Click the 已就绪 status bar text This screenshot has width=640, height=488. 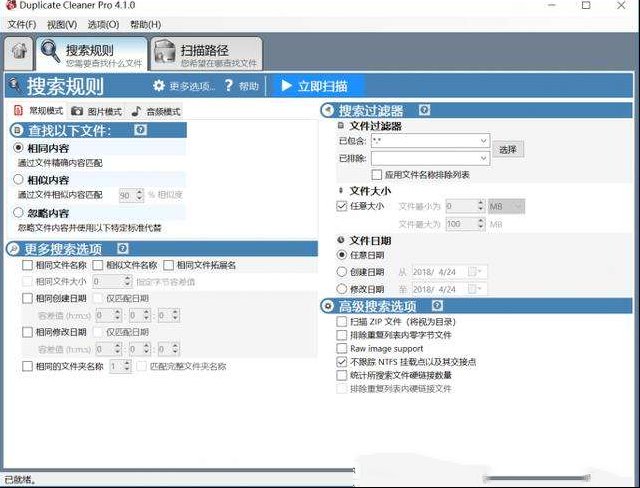20,480
